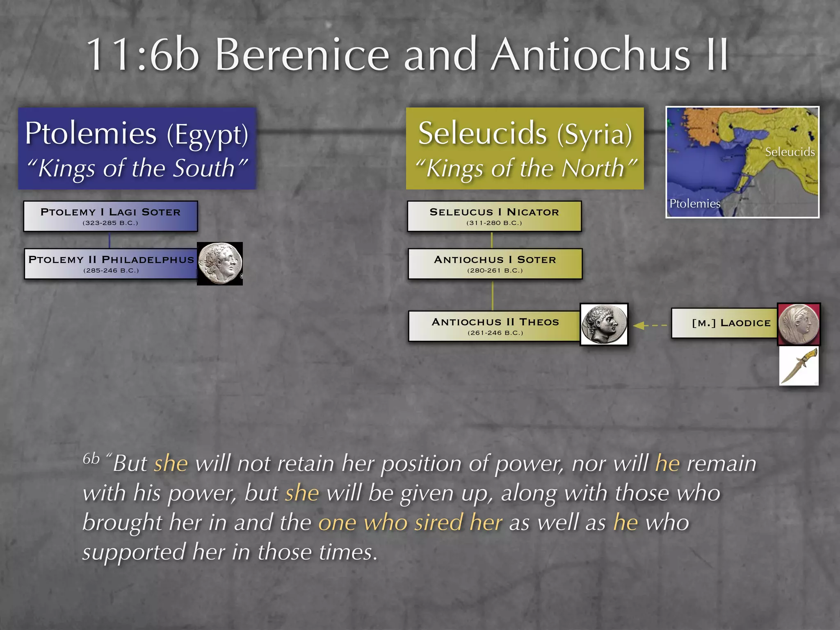Click the '(285-246 B.C.)' date text

tap(111, 271)
